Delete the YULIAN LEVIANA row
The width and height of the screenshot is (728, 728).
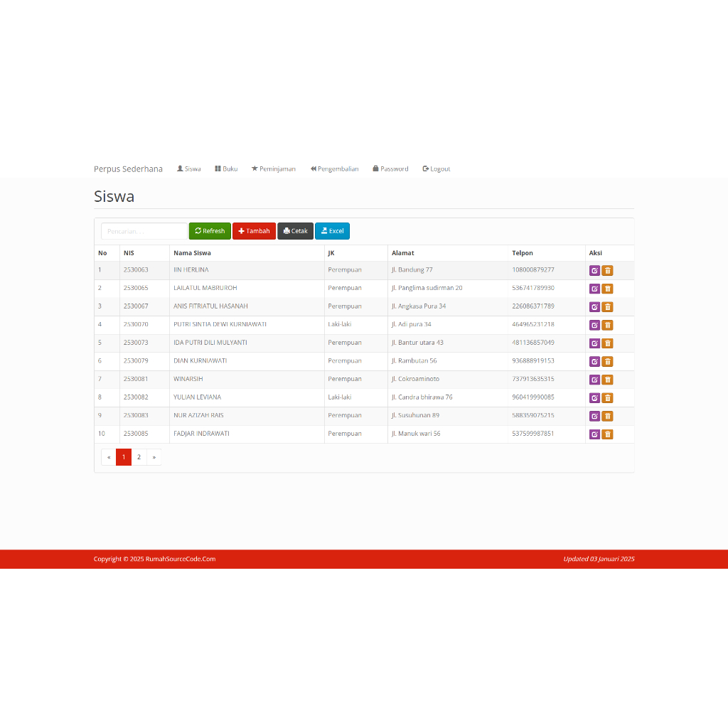(x=607, y=398)
